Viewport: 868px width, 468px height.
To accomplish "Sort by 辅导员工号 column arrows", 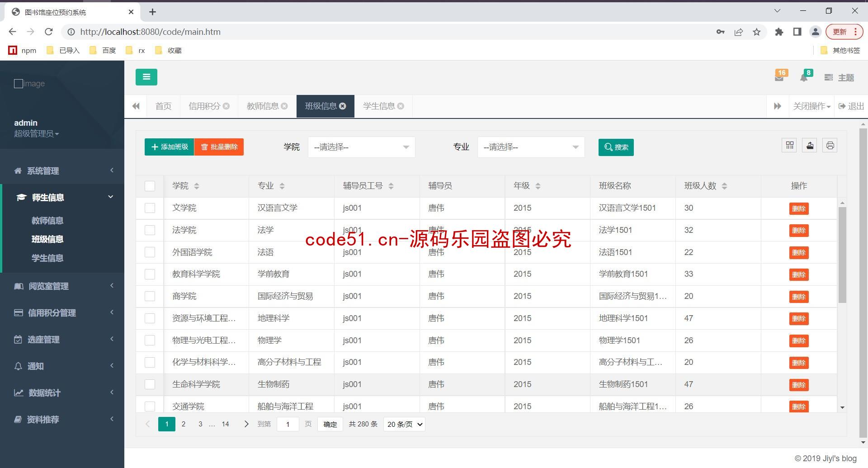I will [391, 186].
